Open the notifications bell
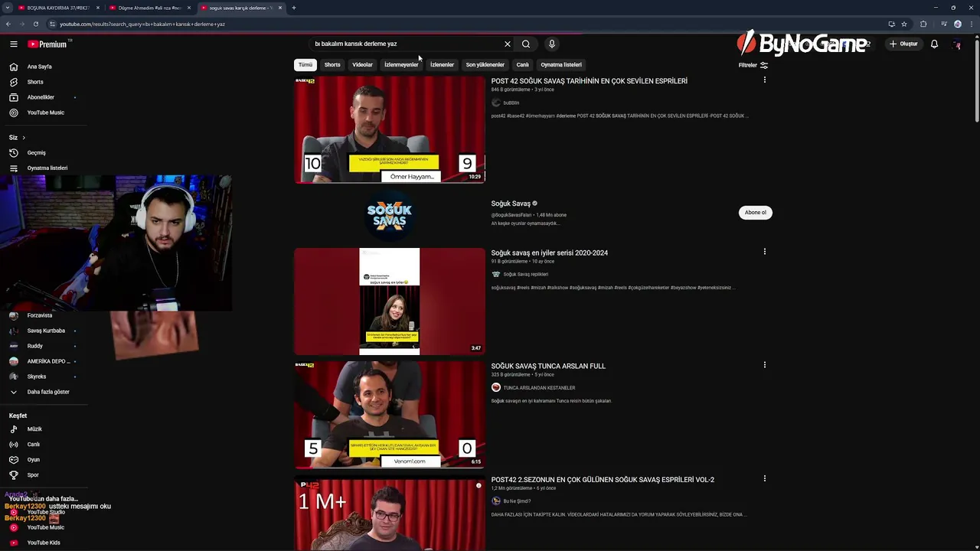The image size is (980, 551). click(934, 44)
